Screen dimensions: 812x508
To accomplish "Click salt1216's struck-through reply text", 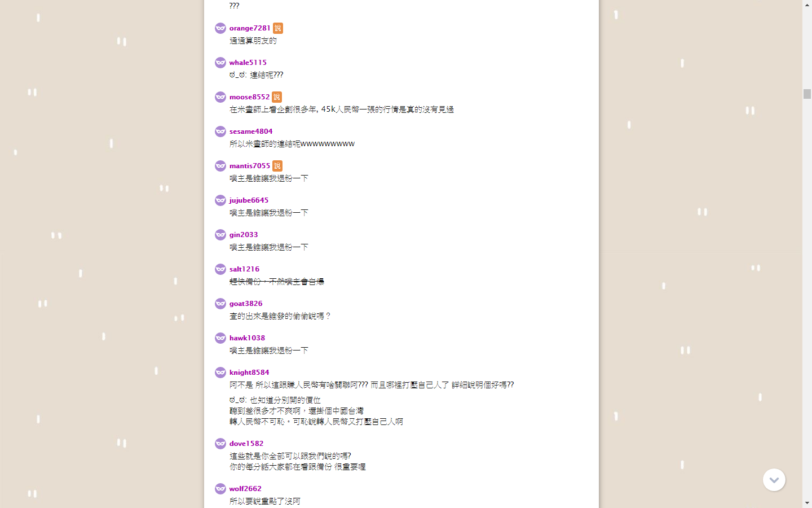I will tap(277, 282).
